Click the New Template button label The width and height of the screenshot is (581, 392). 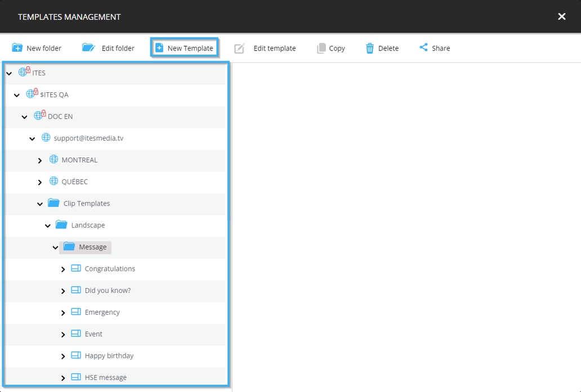[x=190, y=48]
